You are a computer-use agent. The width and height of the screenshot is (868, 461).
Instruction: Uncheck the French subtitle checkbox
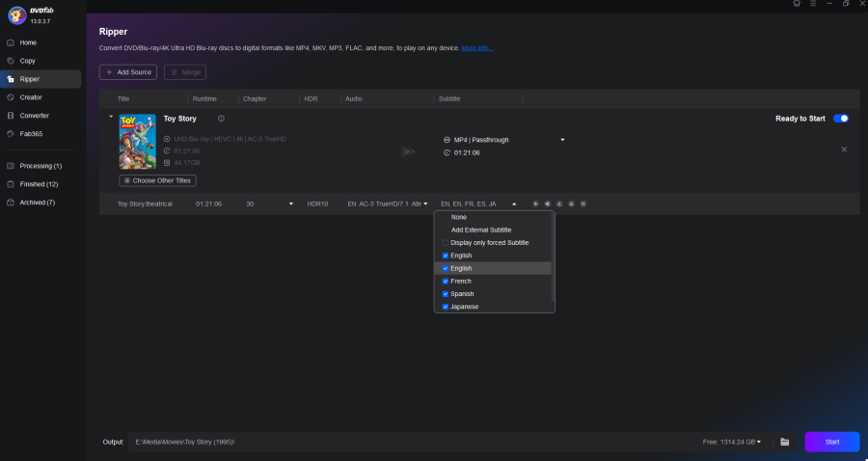click(445, 282)
